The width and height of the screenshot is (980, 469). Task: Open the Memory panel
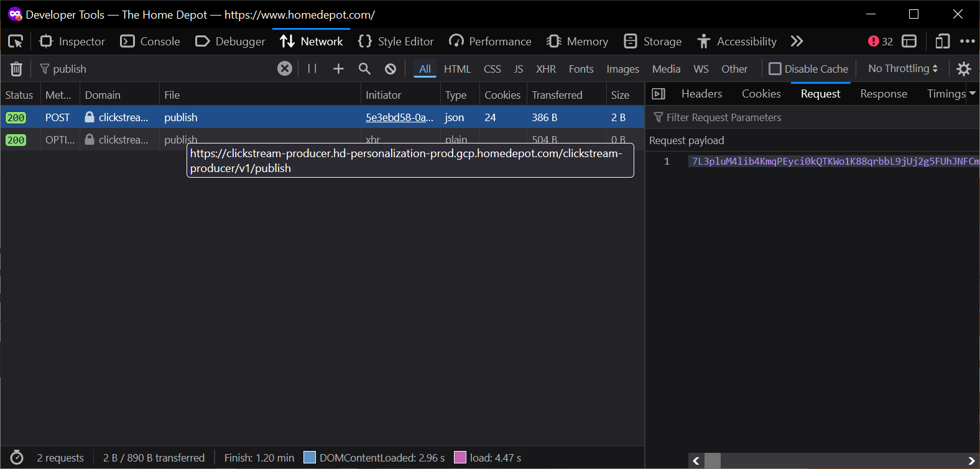[x=578, y=42]
